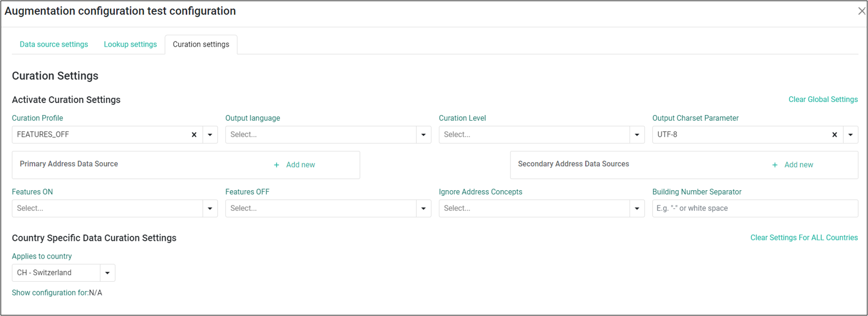
Task: Clear the FEATURES_OFF value using the x icon
Action: (x=194, y=135)
